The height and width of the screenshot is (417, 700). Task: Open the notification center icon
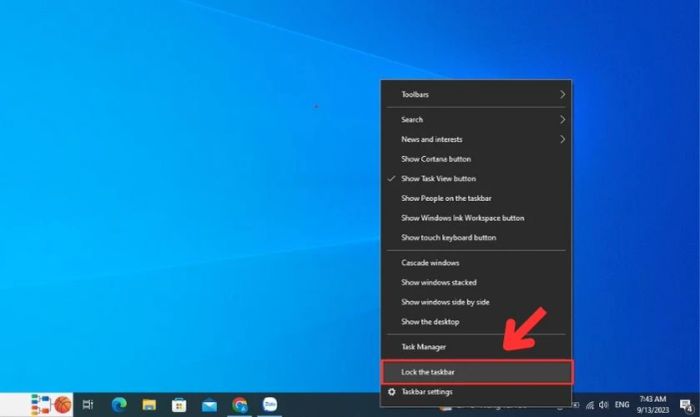click(681, 404)
